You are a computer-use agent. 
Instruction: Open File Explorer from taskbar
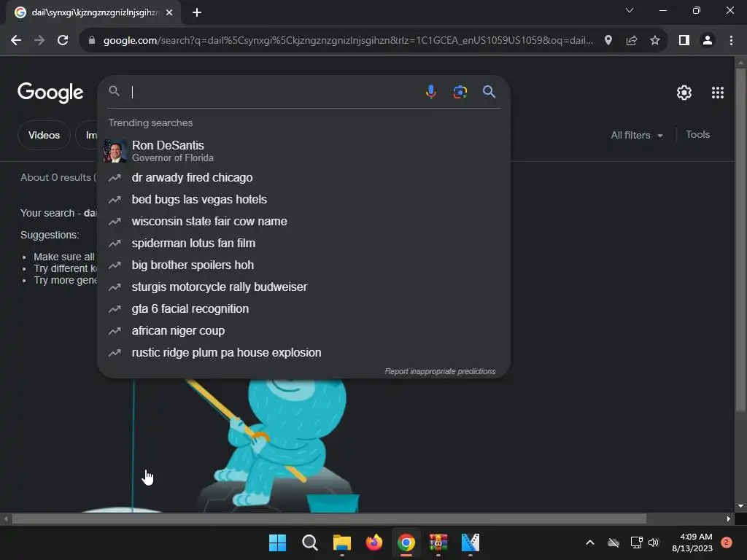coord(341,542)
